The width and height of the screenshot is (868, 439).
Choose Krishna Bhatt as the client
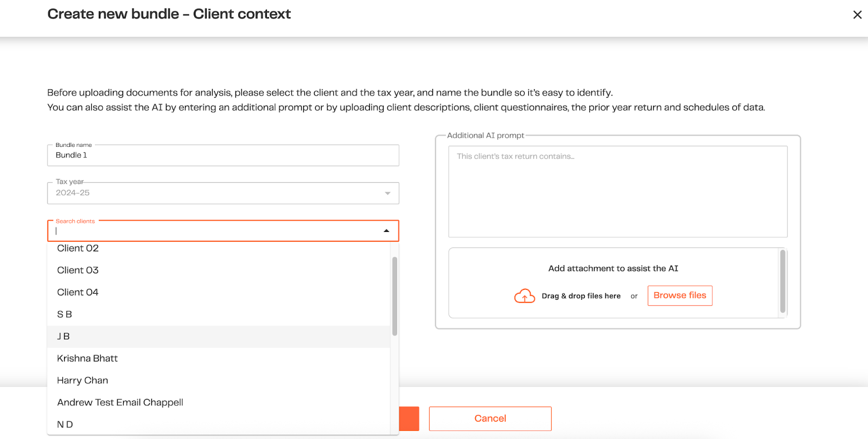87,359
